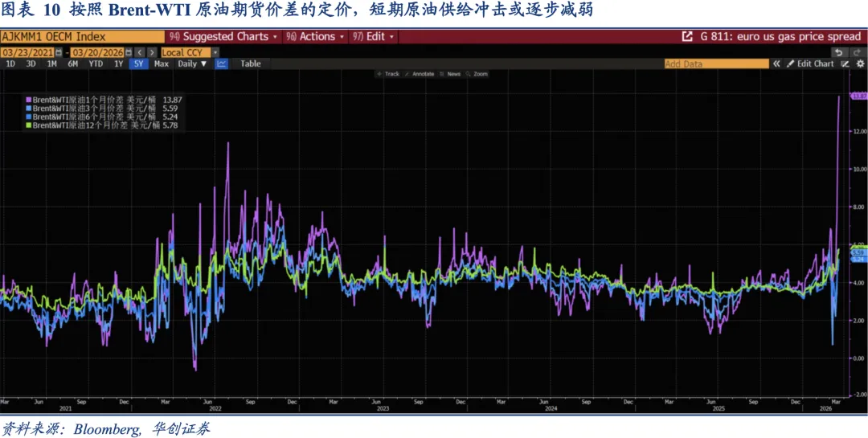Open the Daily periodicity dropdown
This screenshot has width=868, height=438.
pos(192,63)
